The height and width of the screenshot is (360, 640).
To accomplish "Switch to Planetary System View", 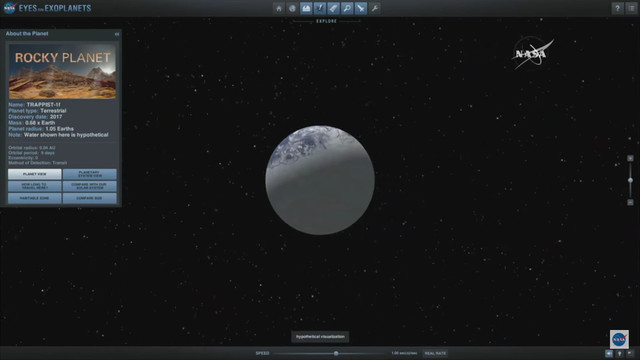I will point(90,174).
